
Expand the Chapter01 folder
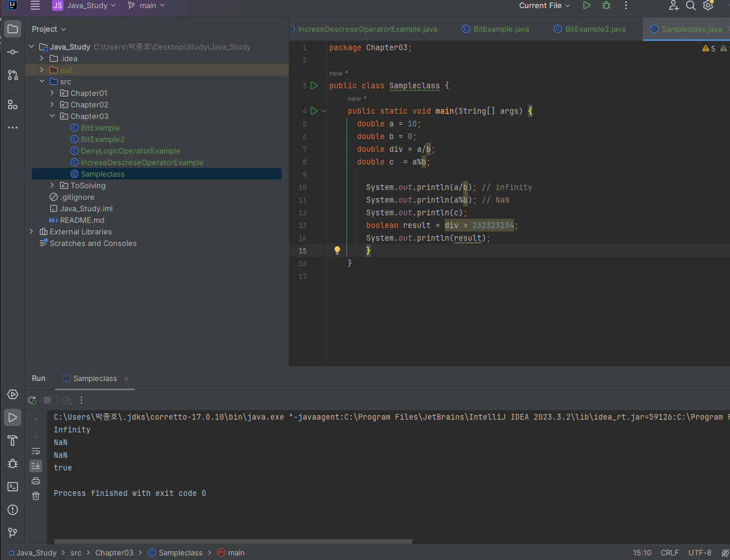pyautogui.click(x=52, y=93)
